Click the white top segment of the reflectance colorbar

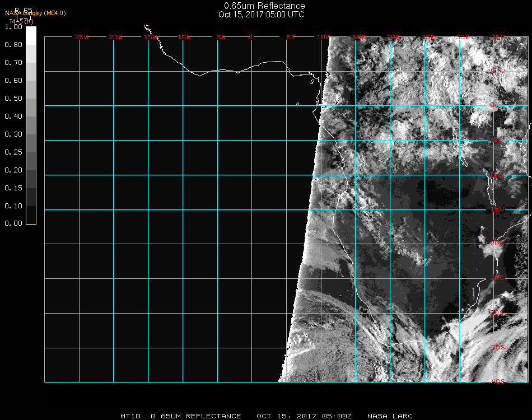point(31,36)
